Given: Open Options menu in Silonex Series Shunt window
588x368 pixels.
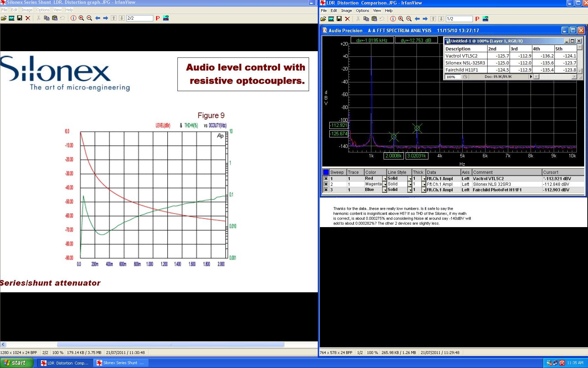Looking at the screenshot, I should click(x=43, y=10).
